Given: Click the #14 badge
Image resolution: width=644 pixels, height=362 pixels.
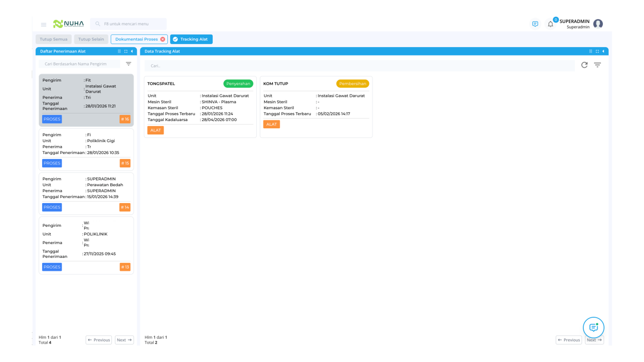Looking at the screenshot, I should click(125, 207).
